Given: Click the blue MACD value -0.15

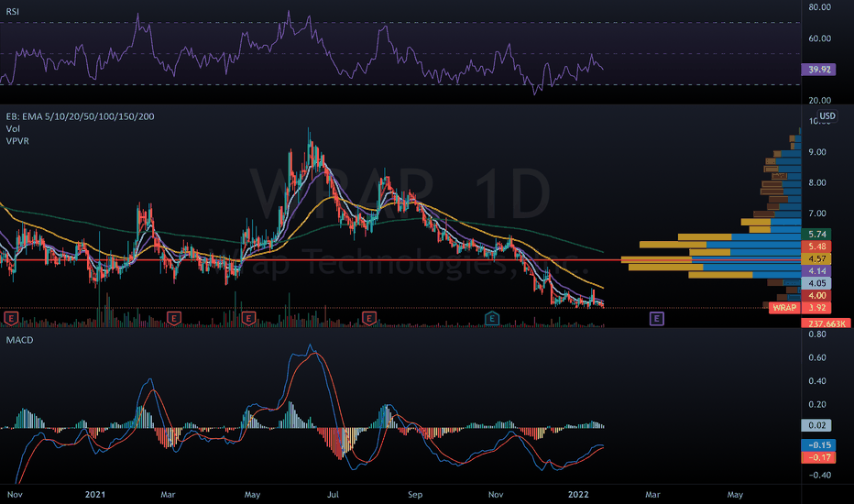Looking at the screenshot, I should pyautogui.click(x=818, y=445).
